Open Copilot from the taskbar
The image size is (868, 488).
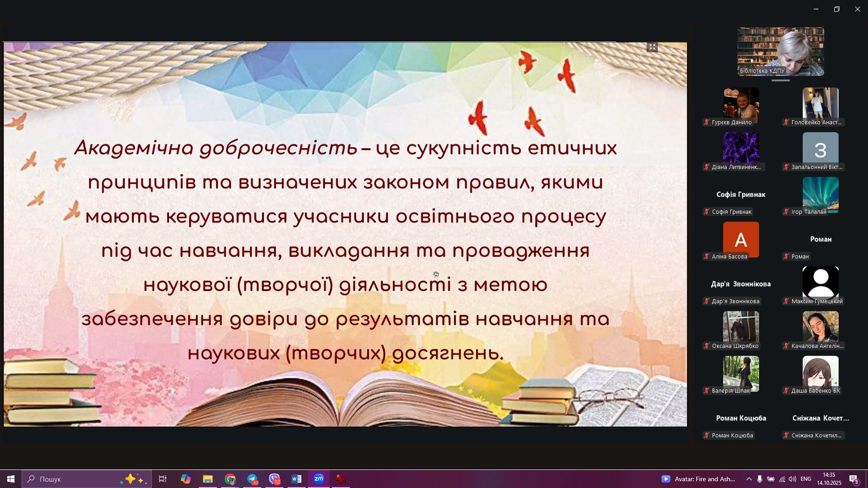[186, 479]
